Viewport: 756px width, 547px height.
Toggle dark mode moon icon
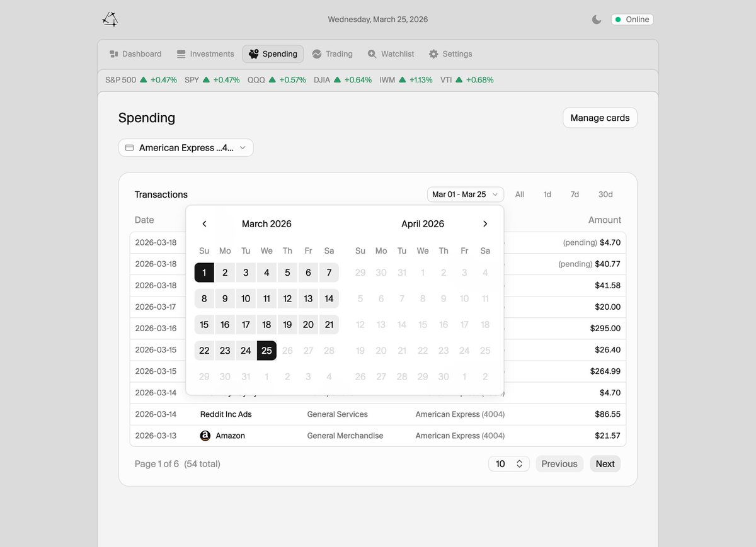pyautogui.click(x=597, y=20)
